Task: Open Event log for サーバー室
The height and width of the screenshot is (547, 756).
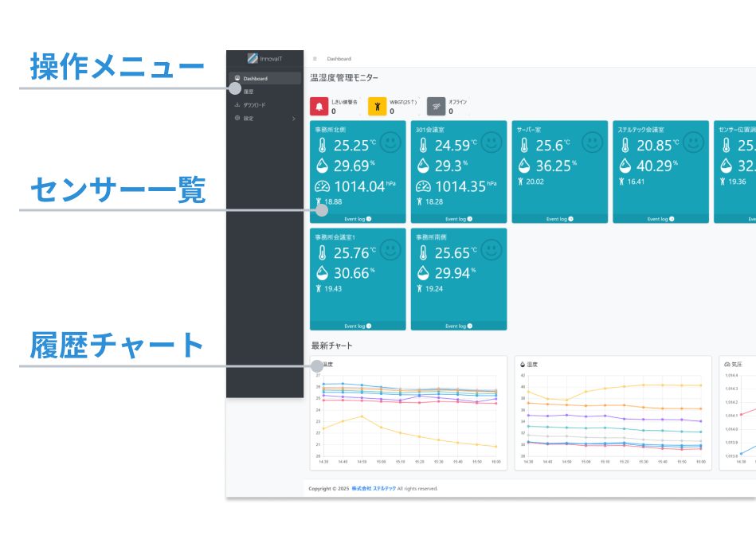Action: pyautogui.click(x=559, y=219)
